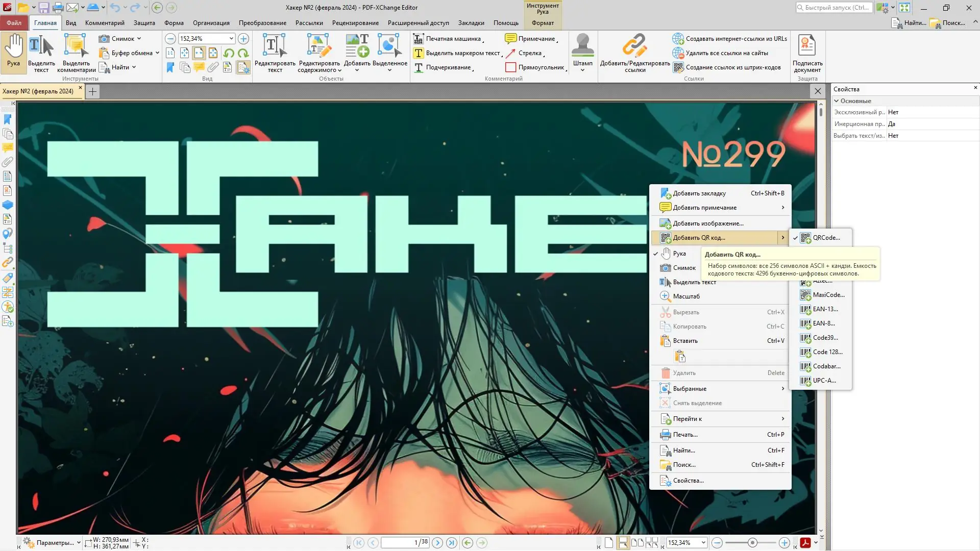Click Печать... in context menu

pos(685,435)
